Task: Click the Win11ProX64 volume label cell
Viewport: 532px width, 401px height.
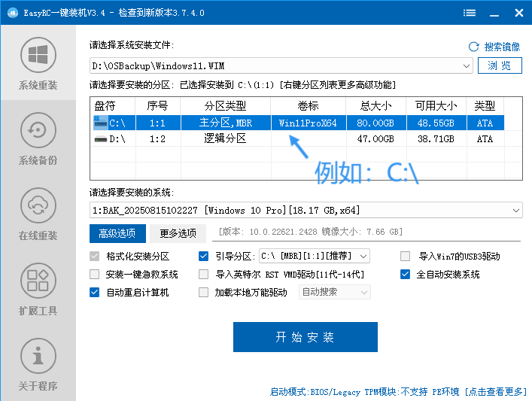Action: click(308, 123)
